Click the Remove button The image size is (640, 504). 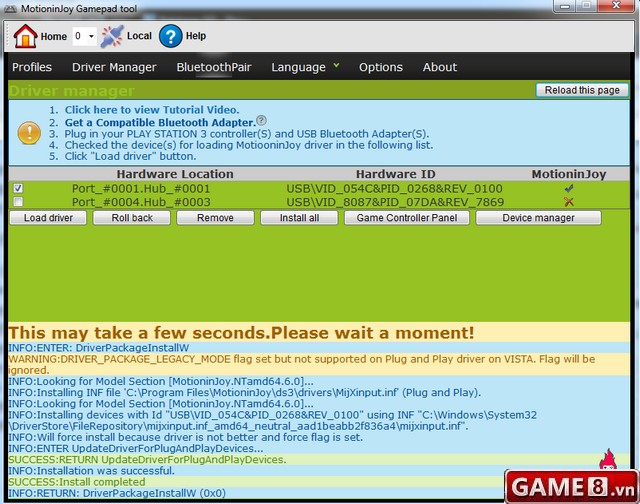click(215, 218)
